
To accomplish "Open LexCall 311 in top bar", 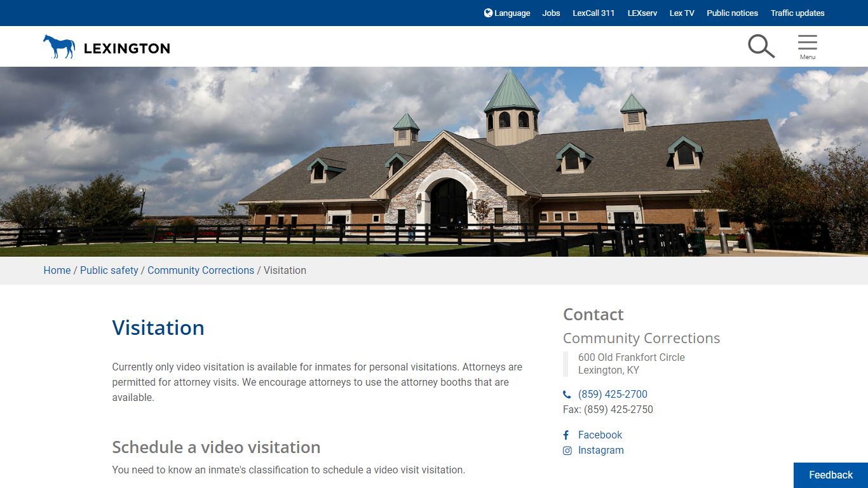I will 593,13.
